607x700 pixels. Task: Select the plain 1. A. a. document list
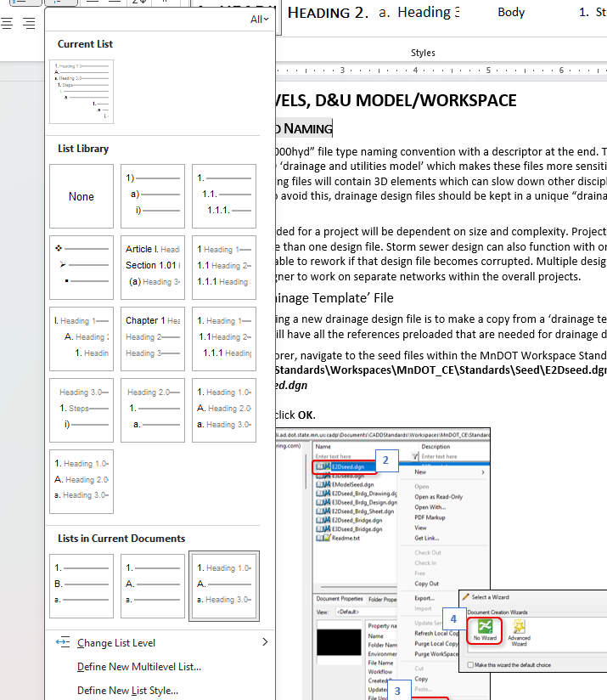coord(153,586)
